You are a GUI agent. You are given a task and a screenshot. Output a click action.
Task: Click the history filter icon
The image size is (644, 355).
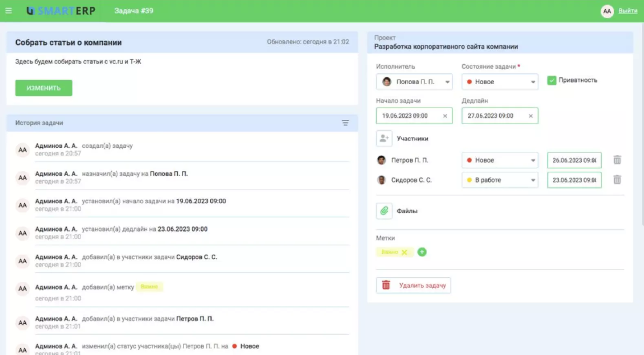point(345,123)
